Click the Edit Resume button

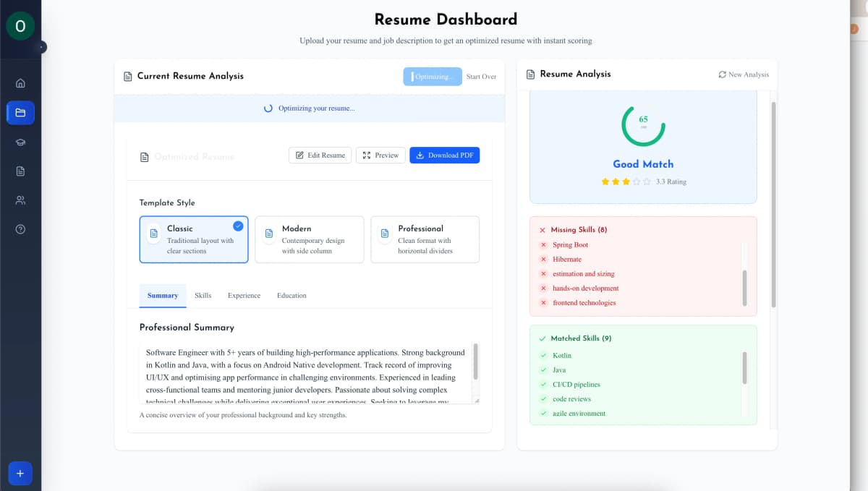pos(320,155)
